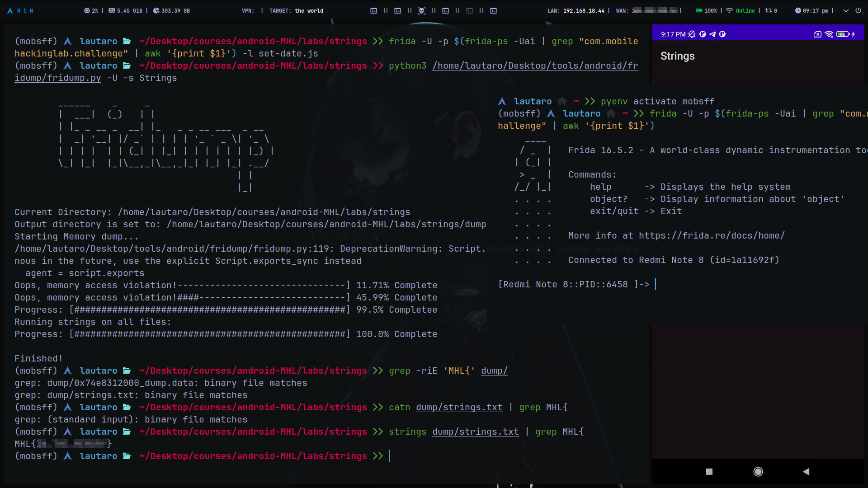Click the https://frida.re/docs/home/ URL
This screenshot has width=868, height=488.
712,235
